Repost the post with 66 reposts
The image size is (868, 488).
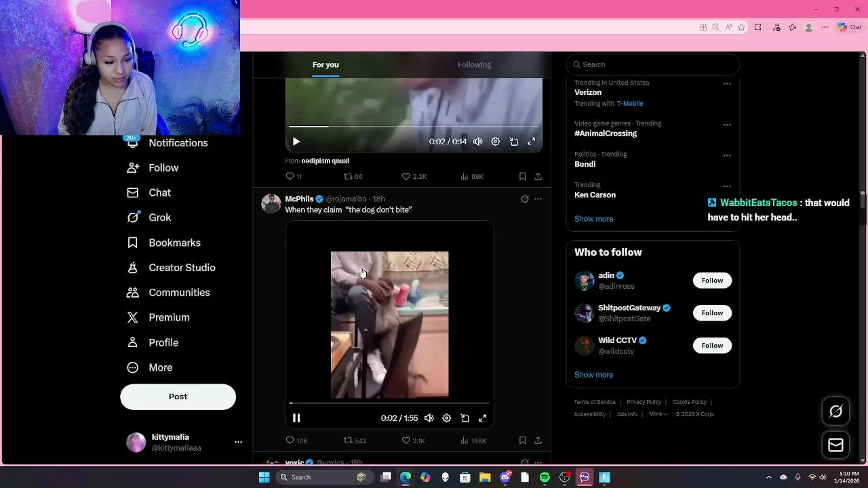click(353, 176)
